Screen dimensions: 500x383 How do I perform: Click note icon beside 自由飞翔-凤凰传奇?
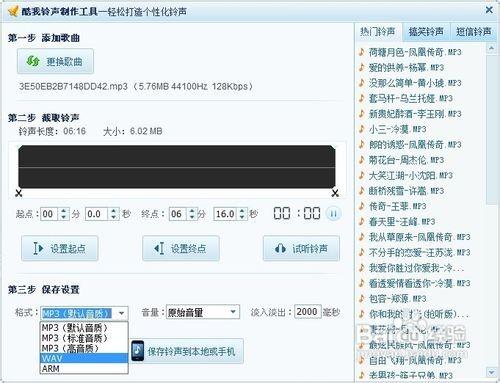click(362, 360)
